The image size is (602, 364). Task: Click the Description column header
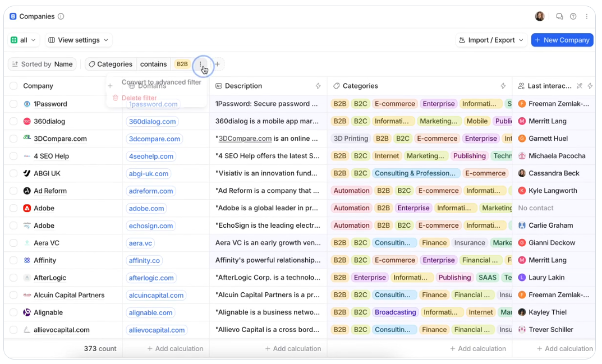[243, 86]
